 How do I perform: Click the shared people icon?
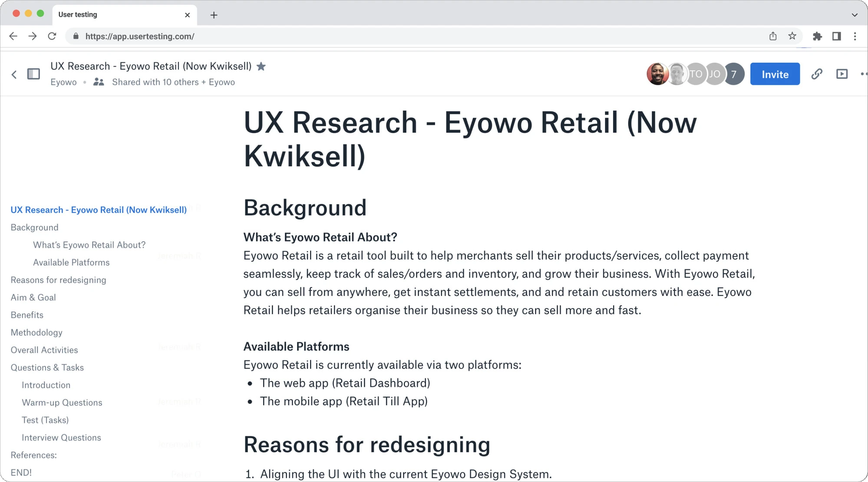[99, 82]
